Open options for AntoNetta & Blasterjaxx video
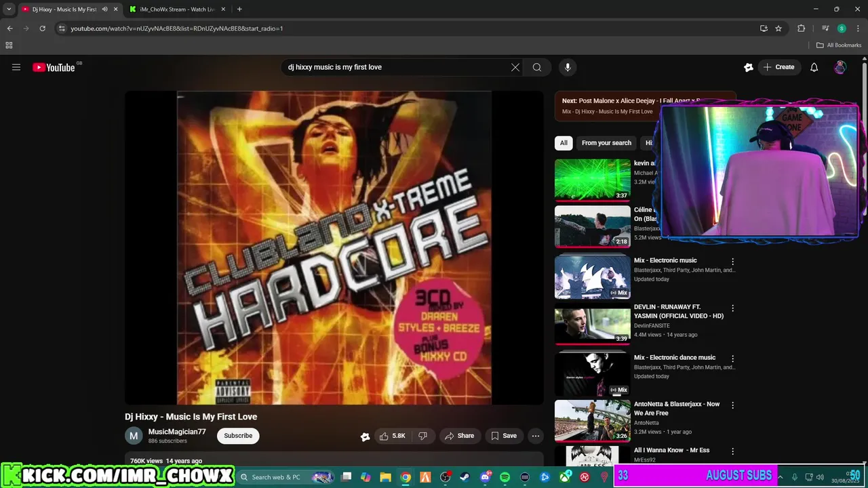This screenshot has height=488, width=868. [x=732, y=405]
